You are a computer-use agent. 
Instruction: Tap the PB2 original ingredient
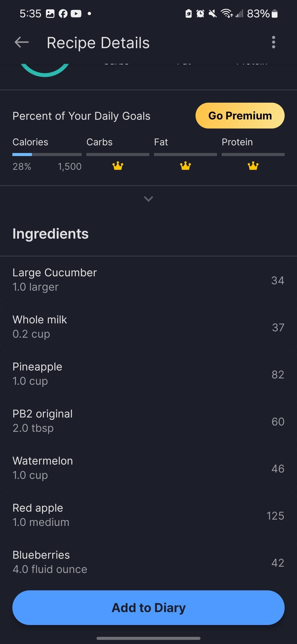click(148, 421)
